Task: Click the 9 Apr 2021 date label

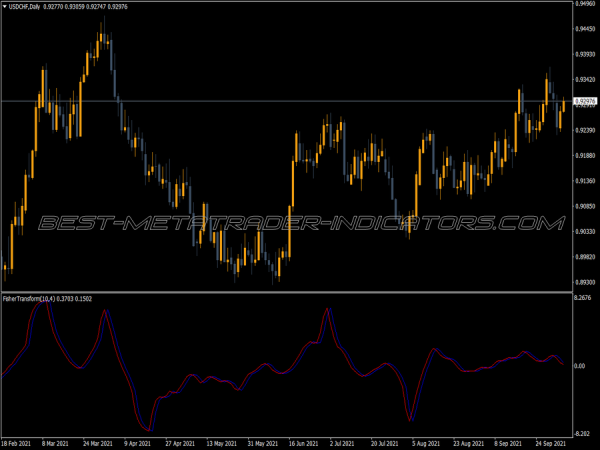Action: click(137, 444)
